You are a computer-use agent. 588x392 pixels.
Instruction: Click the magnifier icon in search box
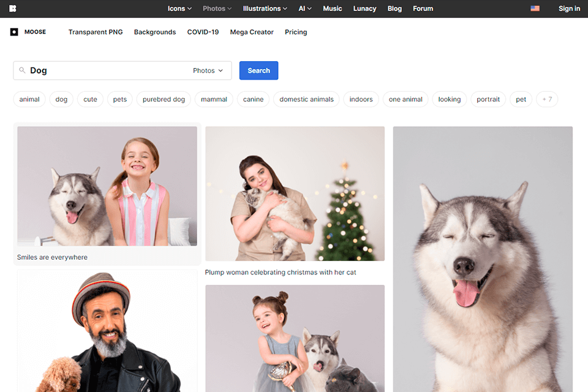[22, 70]
